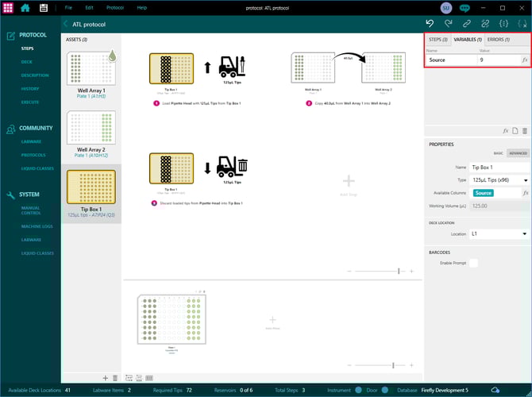The image size is (532, 397).
Task: Click the trash icon above Properties
Action: click(525, 130)
